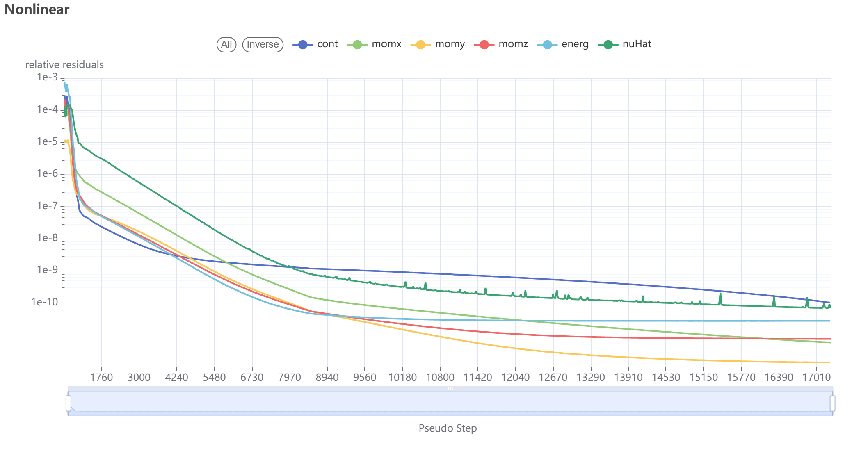The image size is (868, 451).
Task: Click the 8940 x-axis tick label
Action: (x=327, y=378)
